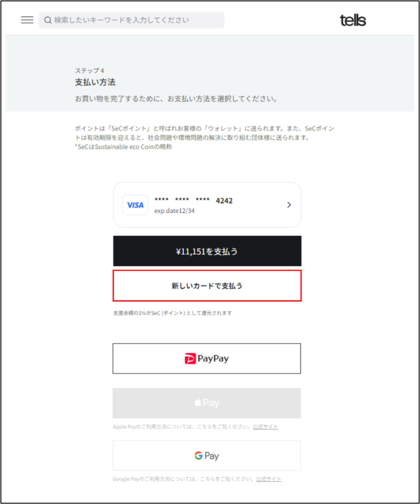The width and height of the screenshot is (420, 504).
Task: Select the saved card ending 4242
Action: tap(207, 205)
